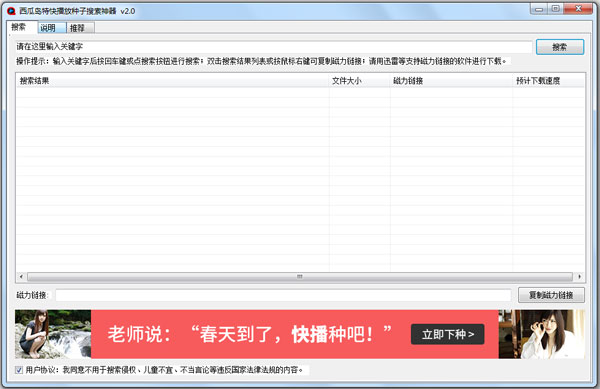
Task: Maximize the window
Action: (x=556, y=9)
